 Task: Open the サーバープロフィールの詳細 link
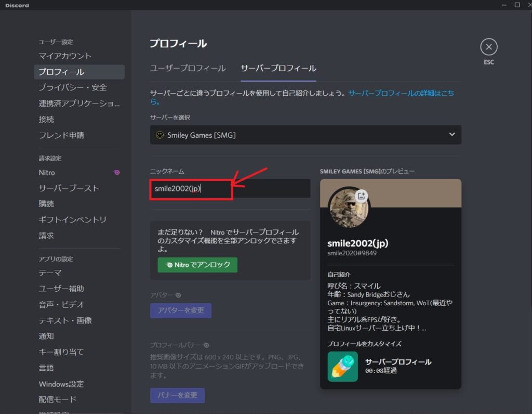pos(401,93)
